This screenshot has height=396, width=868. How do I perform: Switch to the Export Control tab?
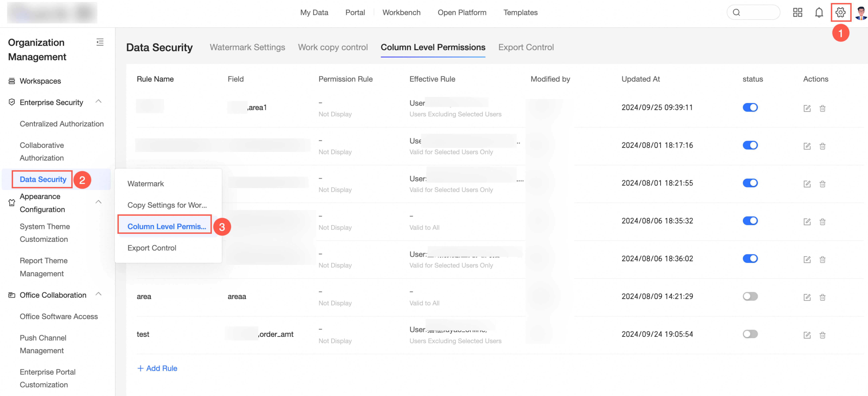(x=526, y=47)
